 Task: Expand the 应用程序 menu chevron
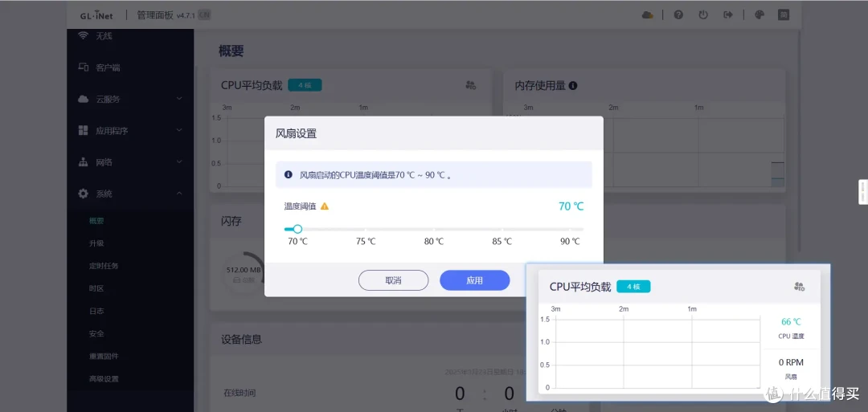(x=178, y=131)
